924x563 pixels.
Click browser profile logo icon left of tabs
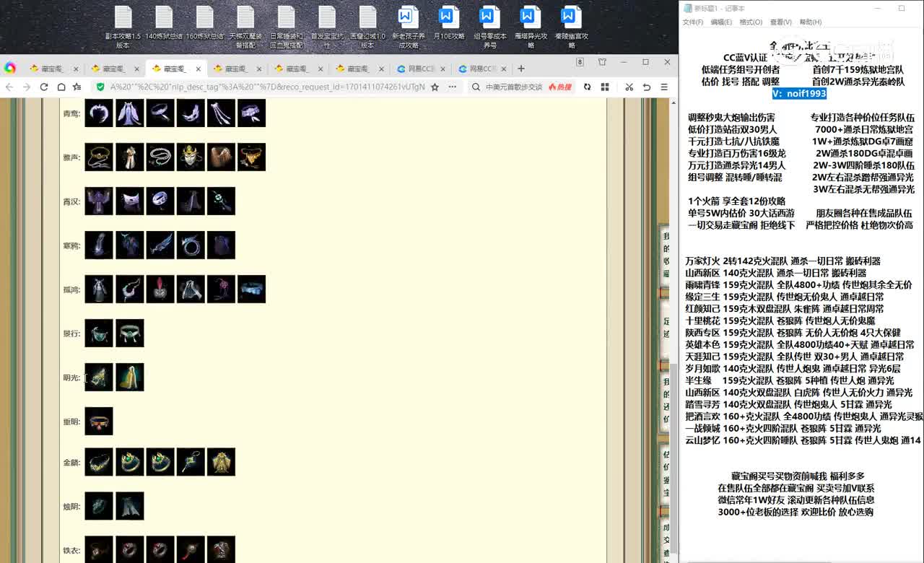click(x=10, y=68)
